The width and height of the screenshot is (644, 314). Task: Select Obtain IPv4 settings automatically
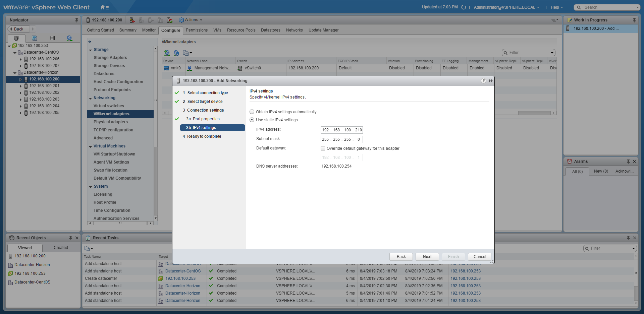(252, 112)
